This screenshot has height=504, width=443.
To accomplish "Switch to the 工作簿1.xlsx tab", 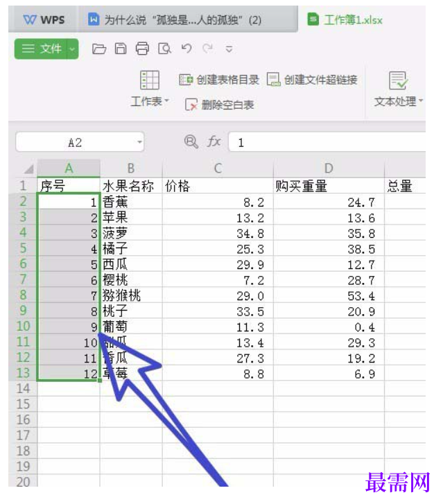I will point(345,20).
